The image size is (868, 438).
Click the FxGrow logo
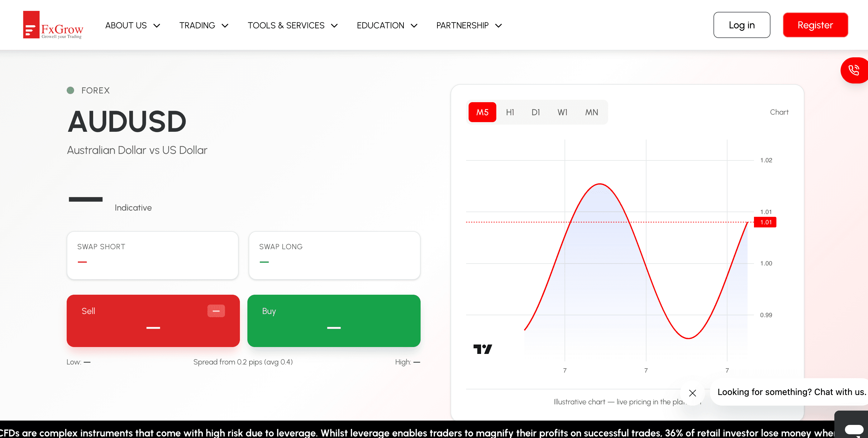coord(53,25)
